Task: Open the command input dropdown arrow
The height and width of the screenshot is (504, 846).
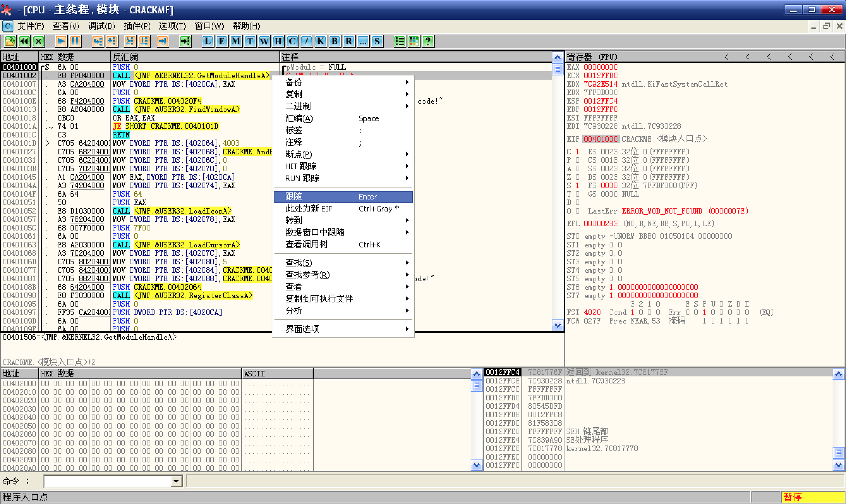Action: coord(176,481)
